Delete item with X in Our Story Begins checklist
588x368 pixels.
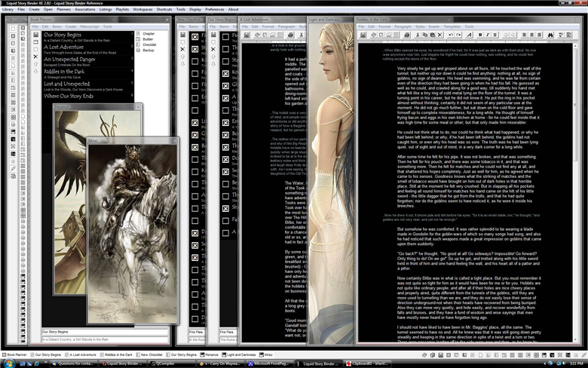tap(213, 49)
